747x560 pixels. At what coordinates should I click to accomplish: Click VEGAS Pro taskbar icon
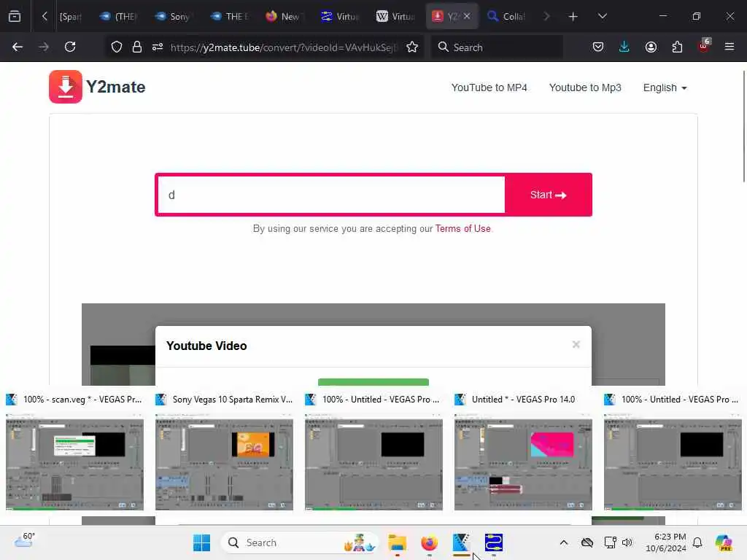461,542
